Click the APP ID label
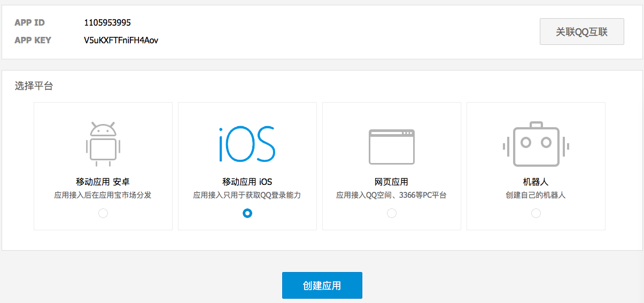Screen dimensions: 644x303 tap(30, 23)
